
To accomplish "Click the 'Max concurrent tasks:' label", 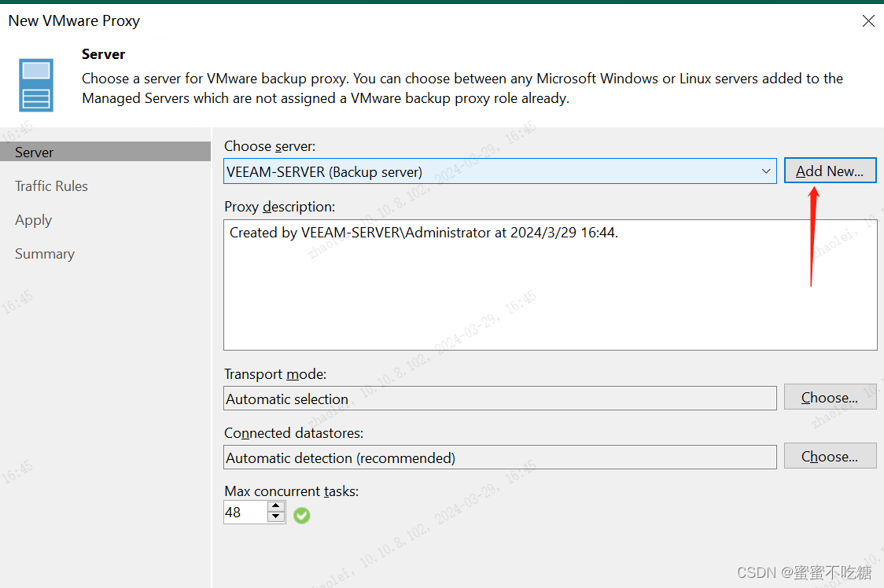I will [292, 491].
